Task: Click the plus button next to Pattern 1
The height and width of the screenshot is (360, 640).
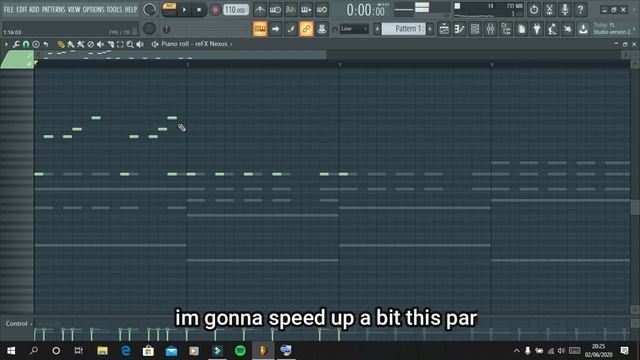Action: coord(430,29)
